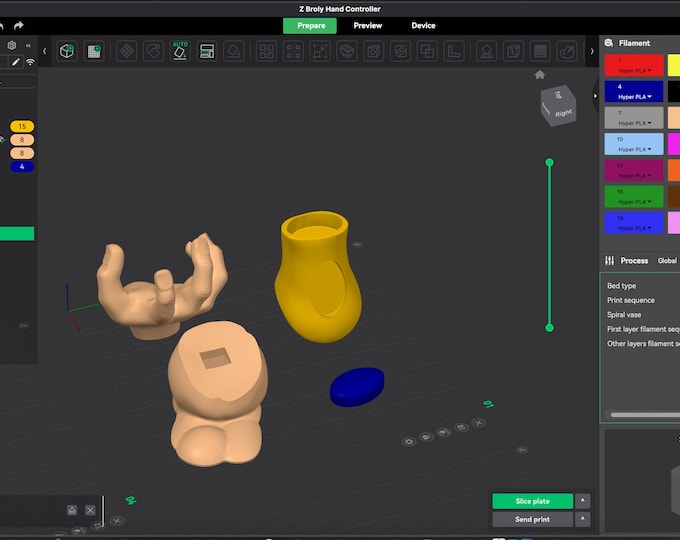
Task: Click the home view icon
Action: point(540,75)
